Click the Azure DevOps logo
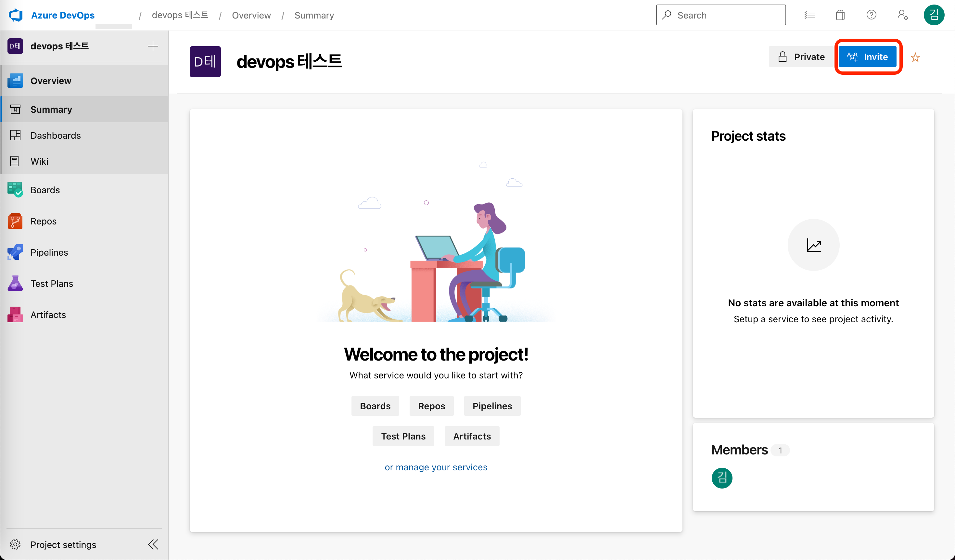The height and width of the screenshot is (560, 955). point(16,15)
